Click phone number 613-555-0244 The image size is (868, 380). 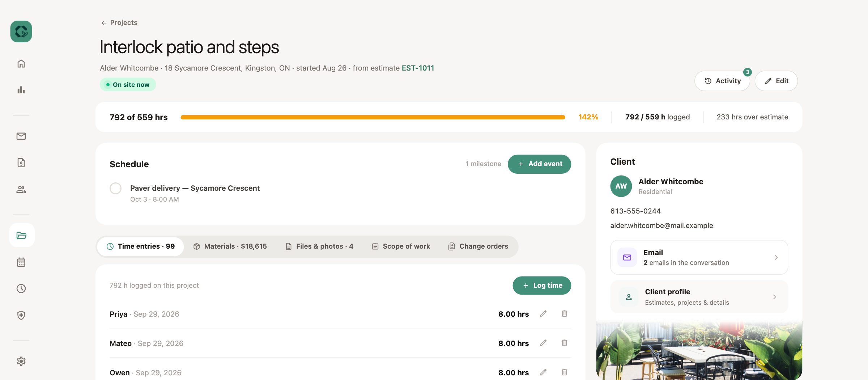[635, 211]
